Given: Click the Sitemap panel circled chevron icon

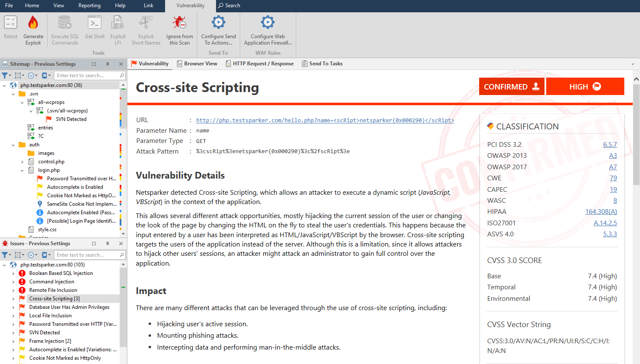Looking at the screenshot, I should click(31, 76).
